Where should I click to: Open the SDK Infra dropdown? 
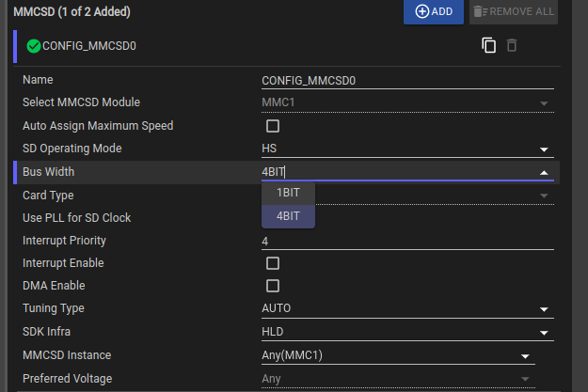click(x=544, y=332)
